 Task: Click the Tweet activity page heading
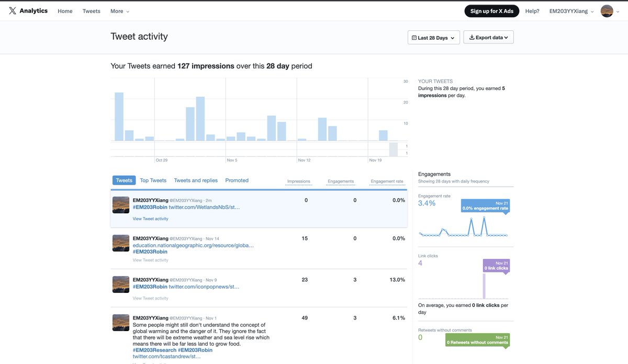click(139, 37)
